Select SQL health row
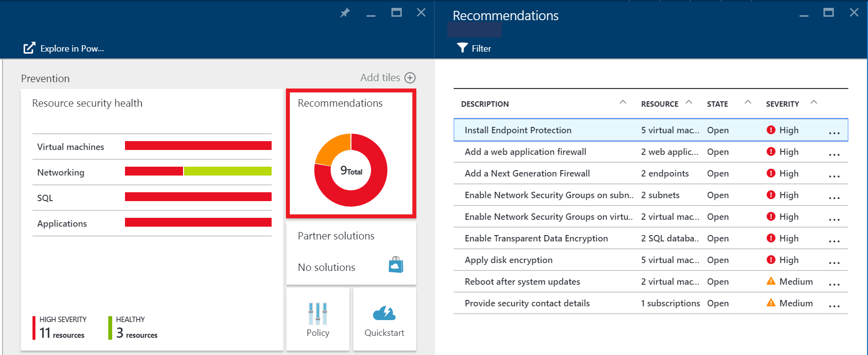The height and width of the screenshot is (355, 868). 152,198
